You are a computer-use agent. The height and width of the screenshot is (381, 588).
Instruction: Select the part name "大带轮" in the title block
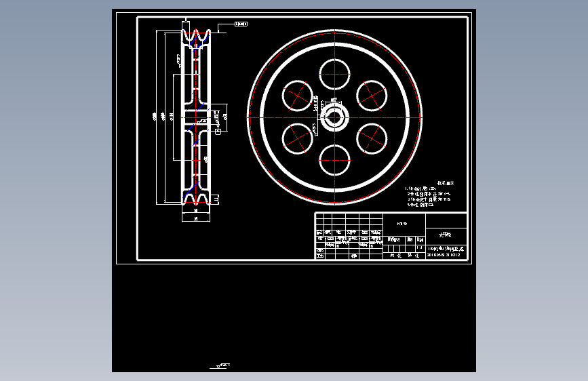[x=445, y=235]
